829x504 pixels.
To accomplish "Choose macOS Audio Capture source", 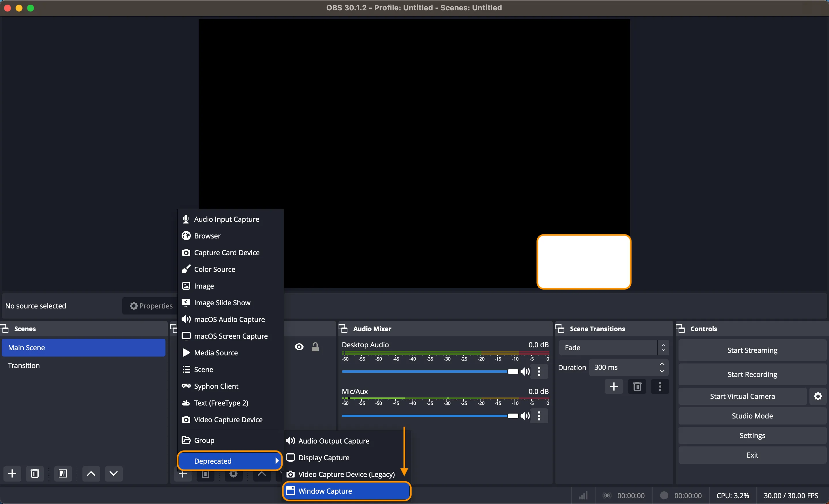I will coord(231,319).
